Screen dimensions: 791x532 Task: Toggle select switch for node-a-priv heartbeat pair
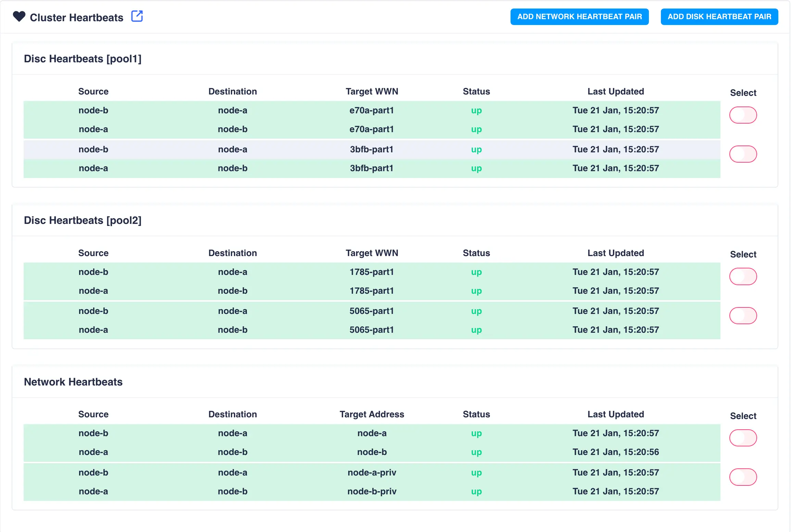(743, 477)
